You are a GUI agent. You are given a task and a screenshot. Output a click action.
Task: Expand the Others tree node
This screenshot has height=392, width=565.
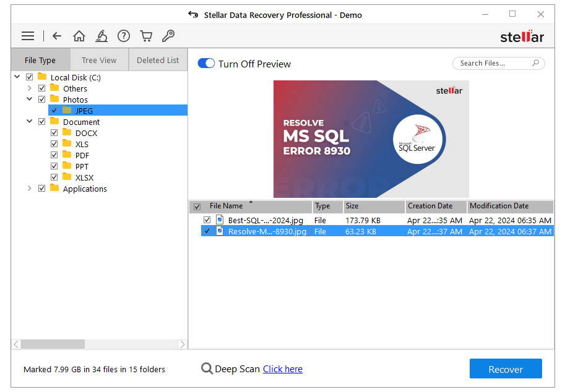point(30,88)
